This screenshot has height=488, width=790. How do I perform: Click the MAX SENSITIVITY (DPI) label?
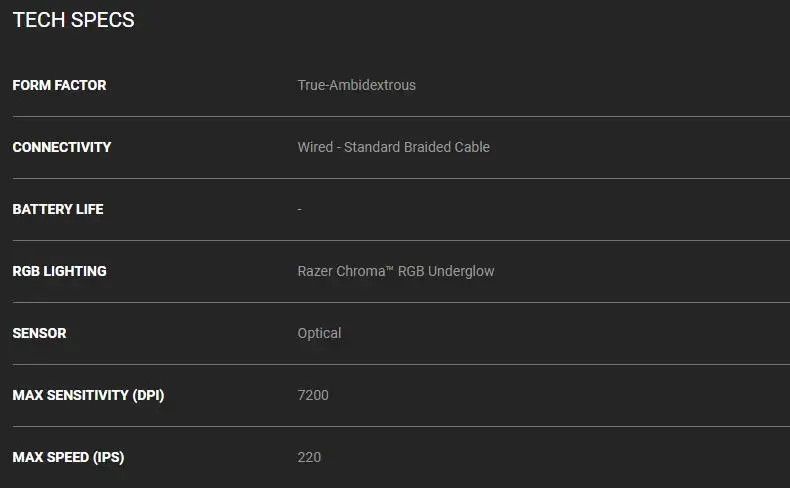coord(88,395)
